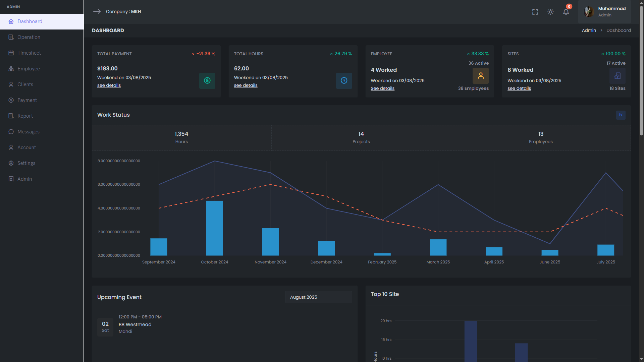Open Messages from sidebar
644x362 pixels.
pyautogui.click(x=28, y=132)
